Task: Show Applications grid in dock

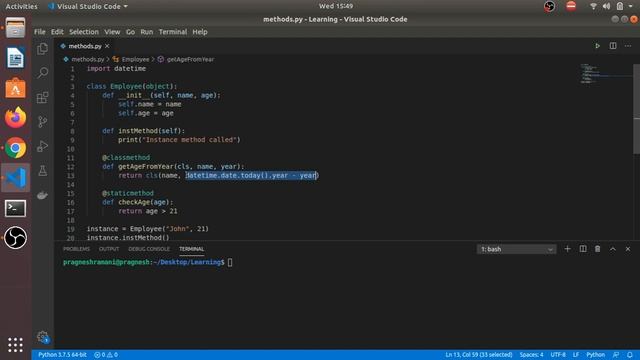Action: (x=16, y=345)
